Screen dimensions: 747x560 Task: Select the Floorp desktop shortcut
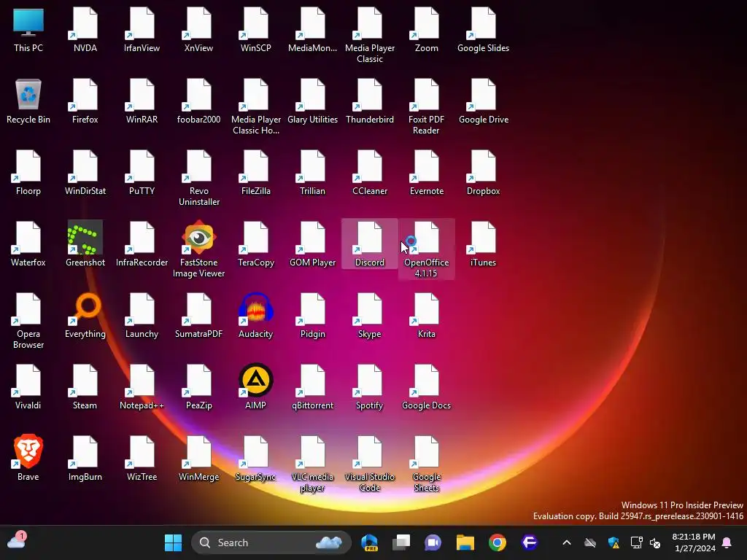[28, 173]
